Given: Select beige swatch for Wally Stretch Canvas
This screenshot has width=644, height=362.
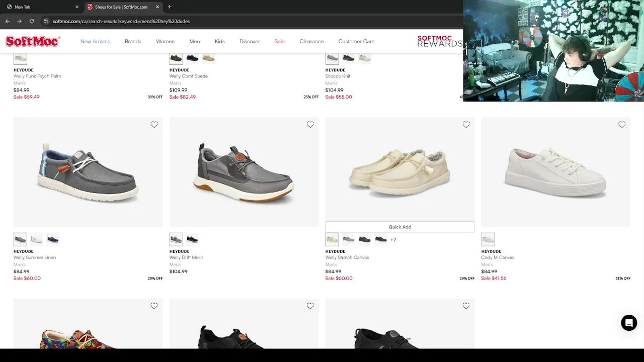Looking at the screenshot, I should 332,239.
